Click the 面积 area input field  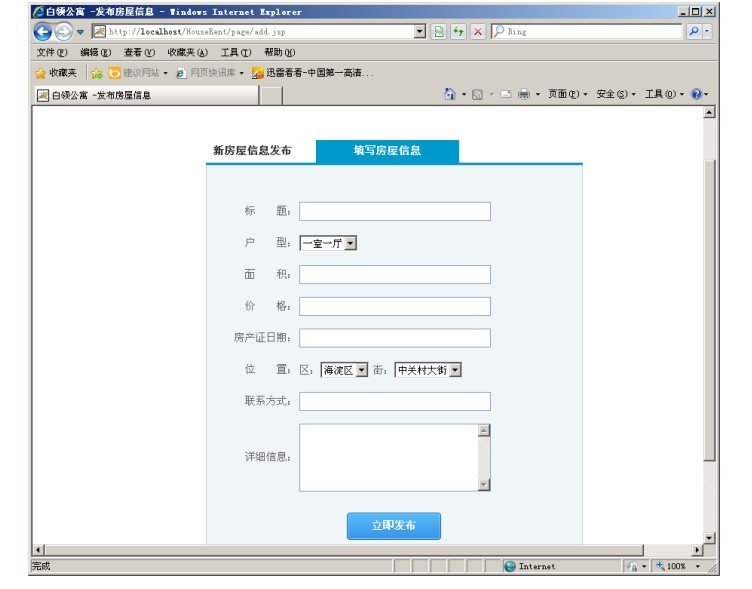(x=395, y=274)
